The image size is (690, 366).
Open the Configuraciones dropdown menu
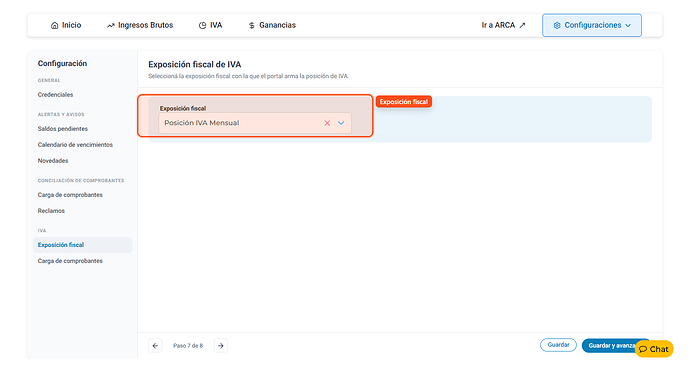click(591, 26)
